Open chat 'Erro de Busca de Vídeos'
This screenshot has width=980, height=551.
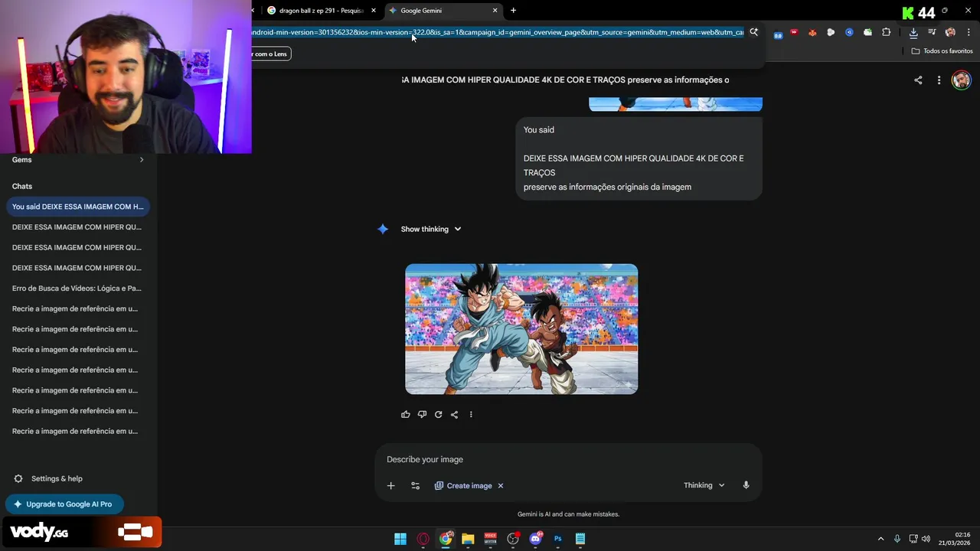(x=77, y=289)
